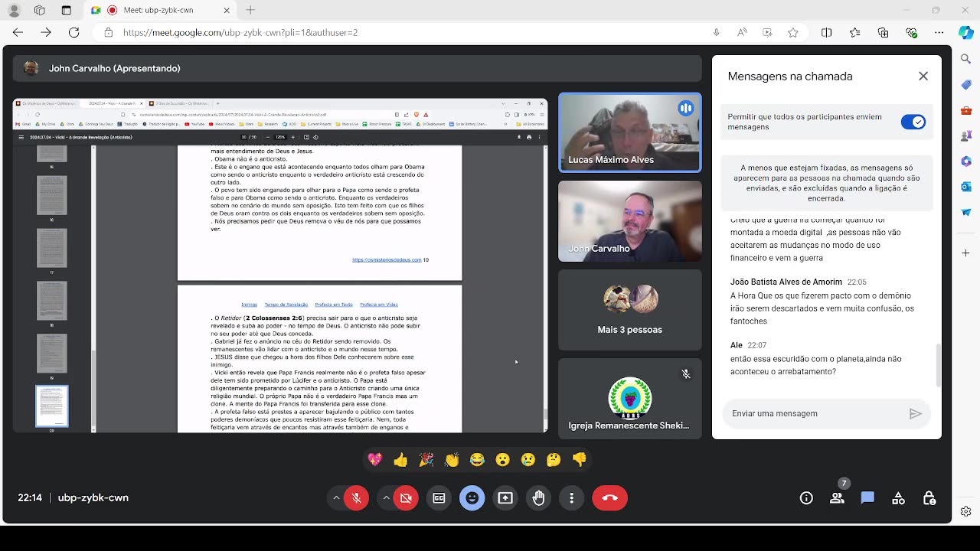
Task: Send a thumbs down reaction
Action: point(579,460)
